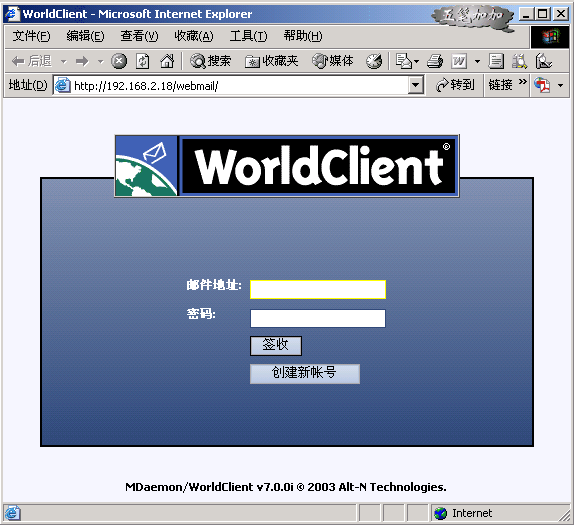Click the Refresh page icon

point(143,61)
